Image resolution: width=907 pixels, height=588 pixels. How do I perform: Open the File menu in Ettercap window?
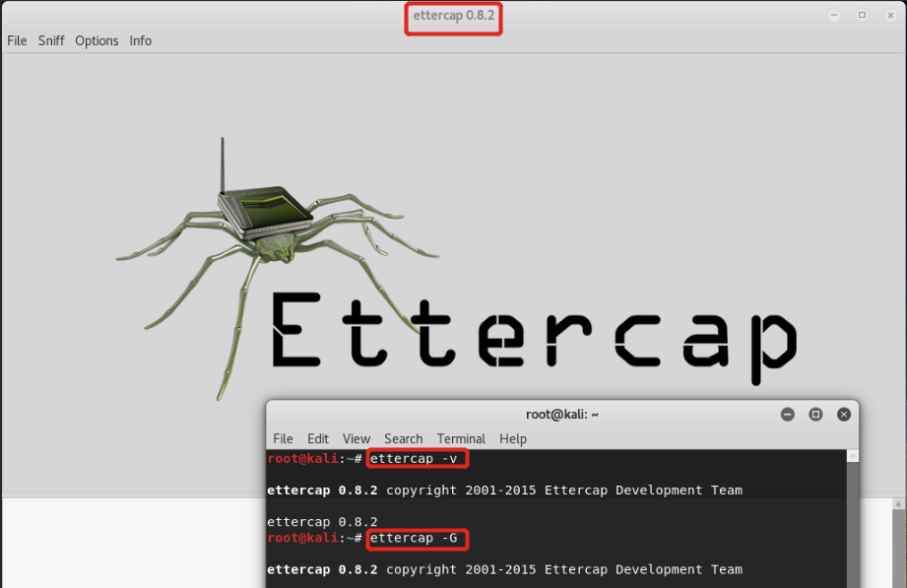[17, 40]
